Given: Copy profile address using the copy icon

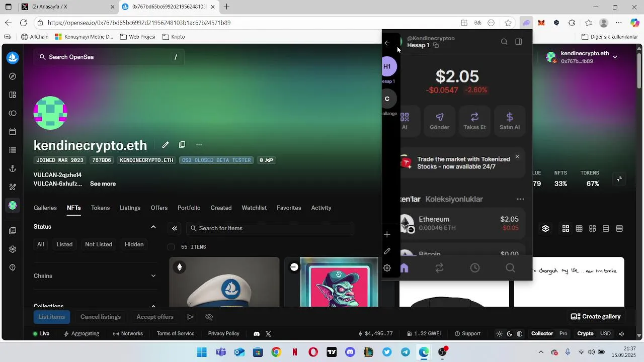Looking at the screenshot, I should pos(182,145).
